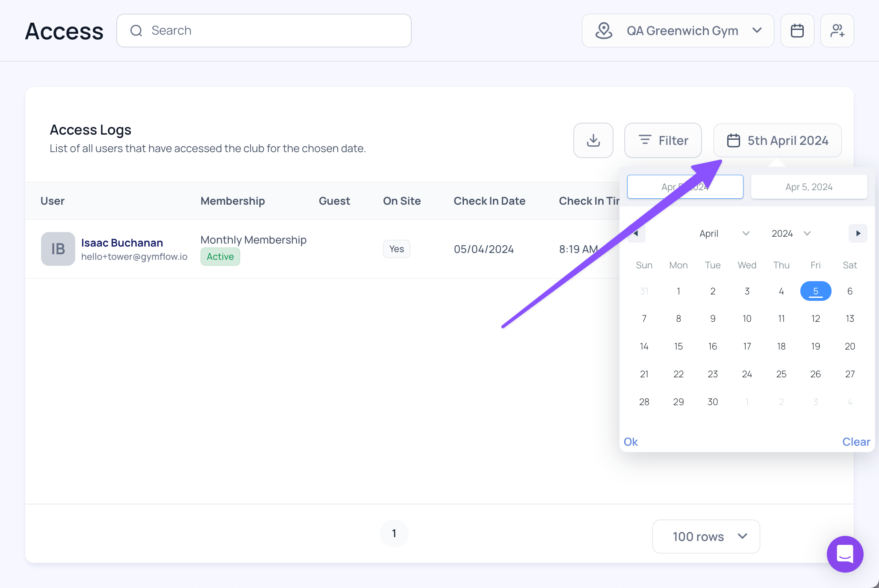Click the search magnifier icon
This screenshot has width=879, height=588.
click(136, 30)
